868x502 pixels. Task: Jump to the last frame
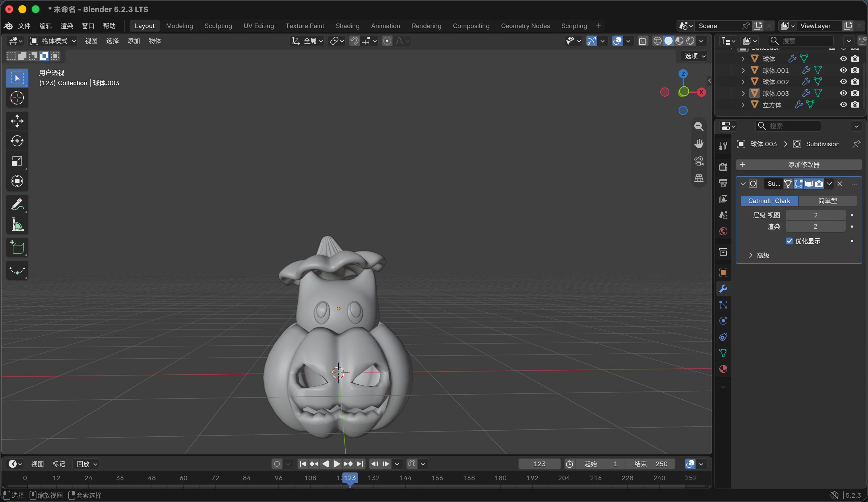[360, 464]
